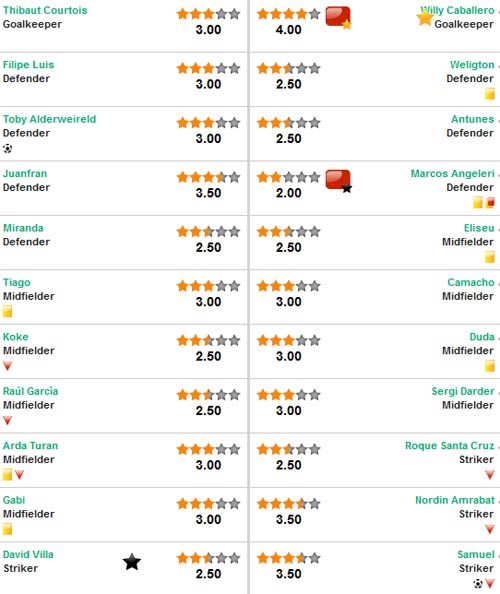Open the Juanfran player profile link
Viewport: 500px width, 594px height.
tap(25, 174)
